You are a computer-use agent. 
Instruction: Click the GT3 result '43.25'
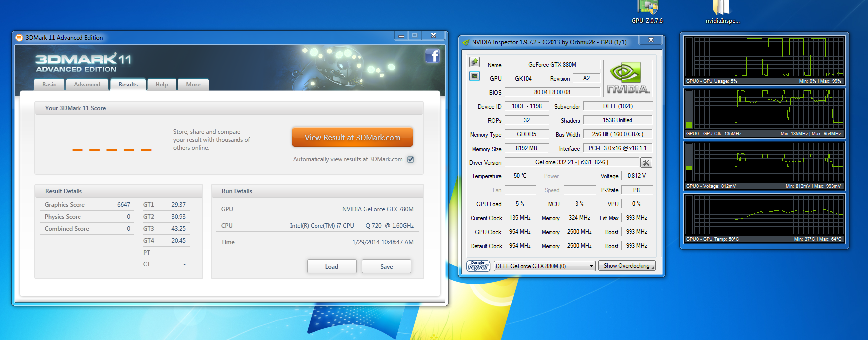pos(178,229)
